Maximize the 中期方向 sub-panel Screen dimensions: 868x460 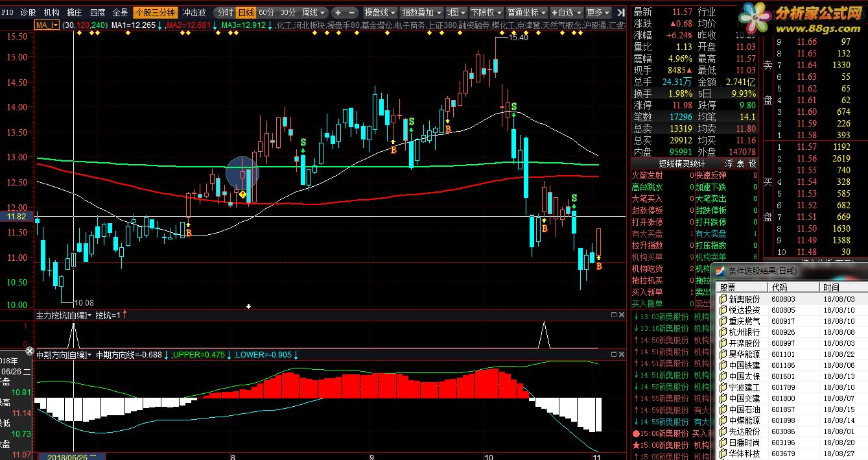(x=613, y=354)
